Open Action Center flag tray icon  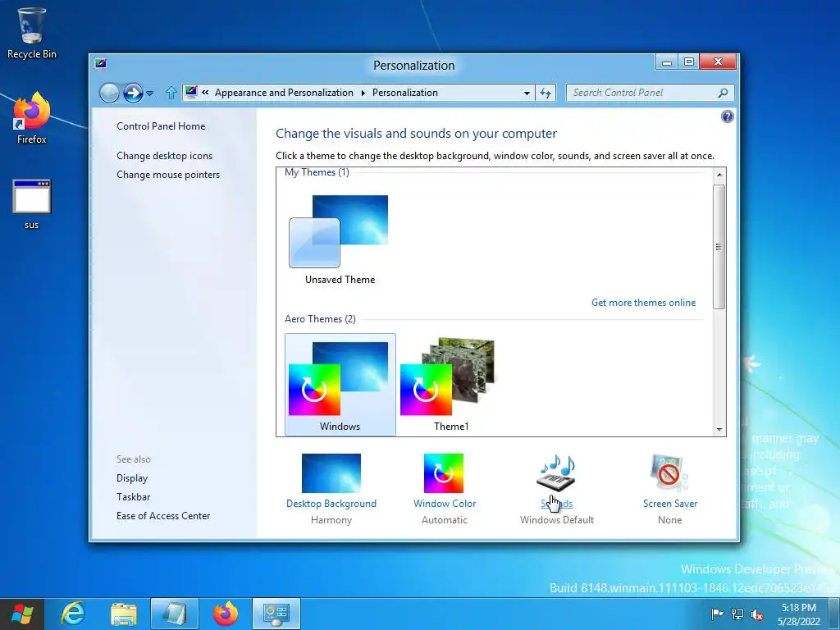[x=717, y=614]
